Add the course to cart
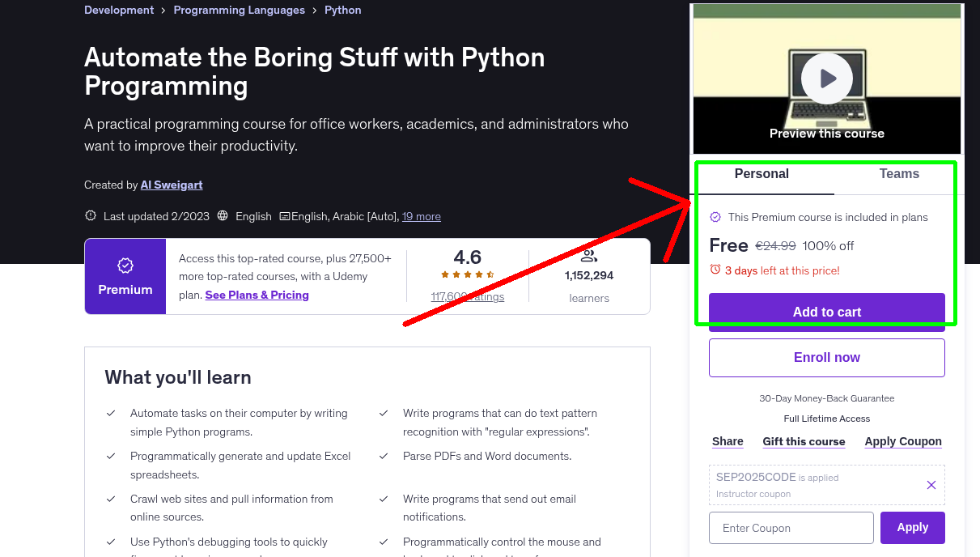980x557 pixels. tap(827, 312)
